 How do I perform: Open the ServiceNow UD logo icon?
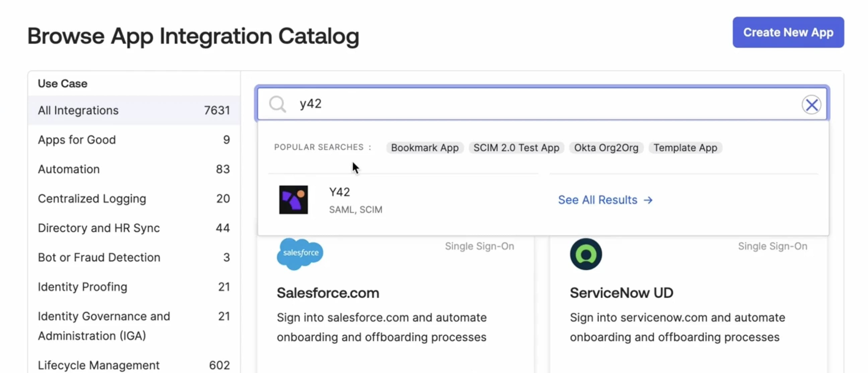[586, 254]
